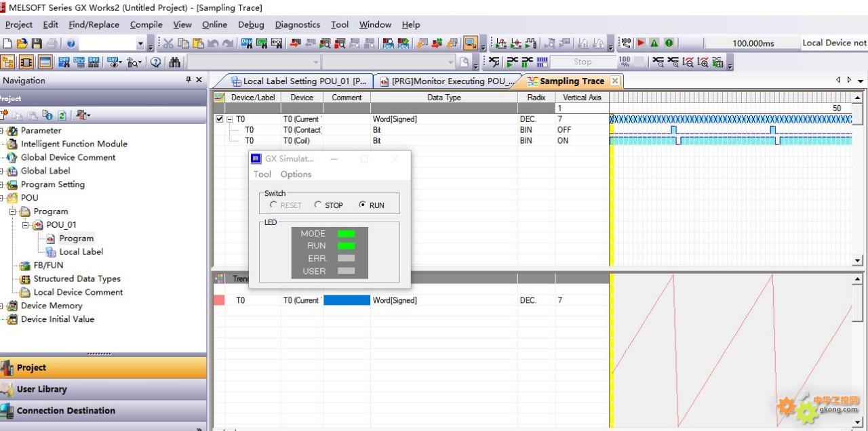Click the pink color swatch for T0 trend
The image size is (868, 431).
[x=219, y=300]
